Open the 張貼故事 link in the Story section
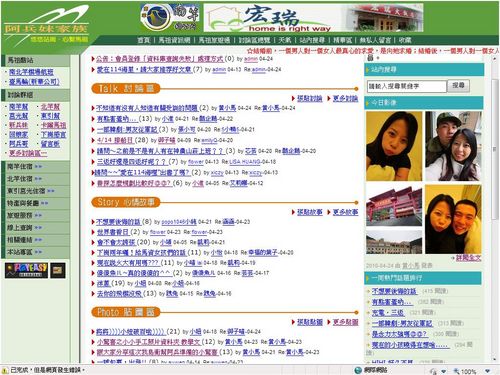The height and width of the screenshot is (375, 500). click(x=310, y=212)
